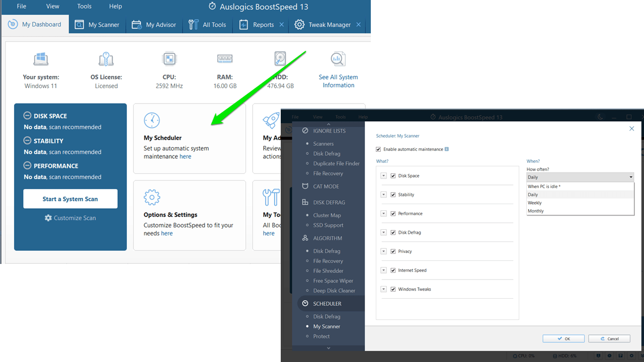The width and height of the screenshot is (644, 362).
Task: Click OK in the scheduler dialog
Action: (563, 339)
